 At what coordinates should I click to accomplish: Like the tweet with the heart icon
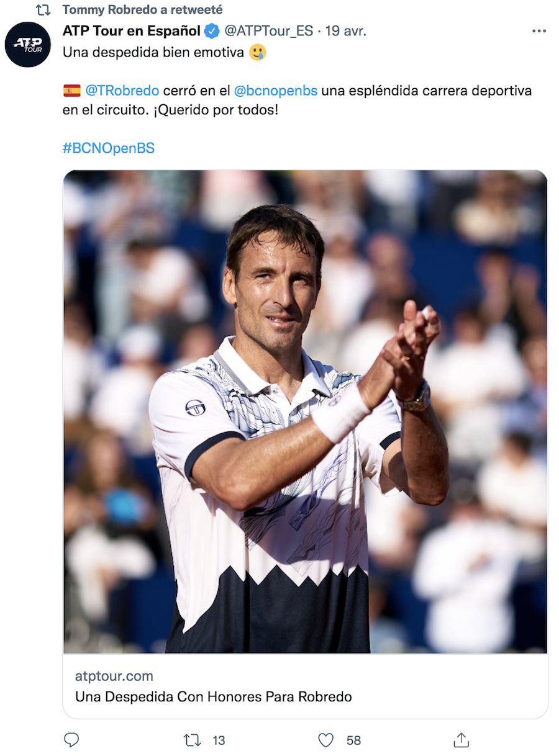point(326,740)
